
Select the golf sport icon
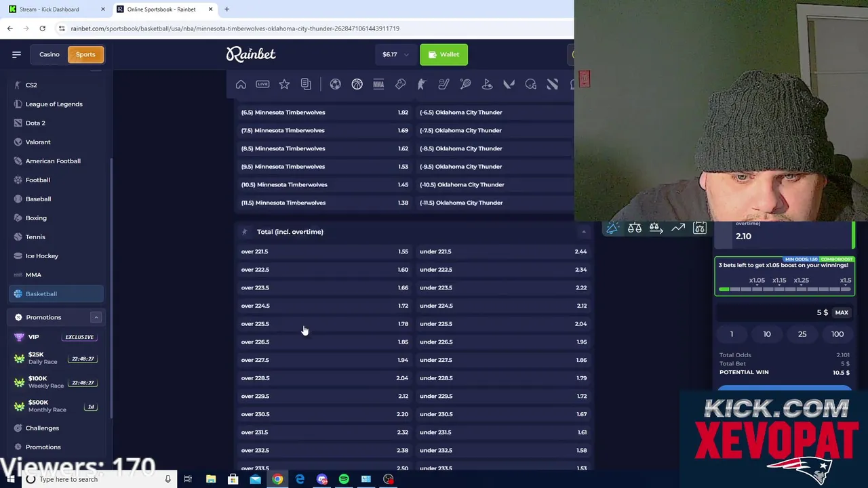click(x=487, y=84)
